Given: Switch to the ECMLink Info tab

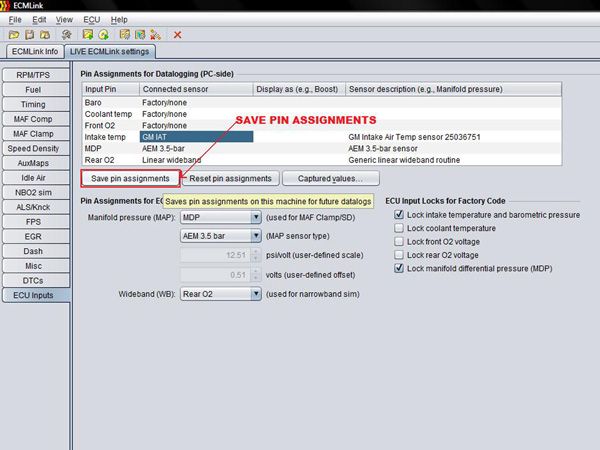Looking at the screenshot, I should 35,51.
